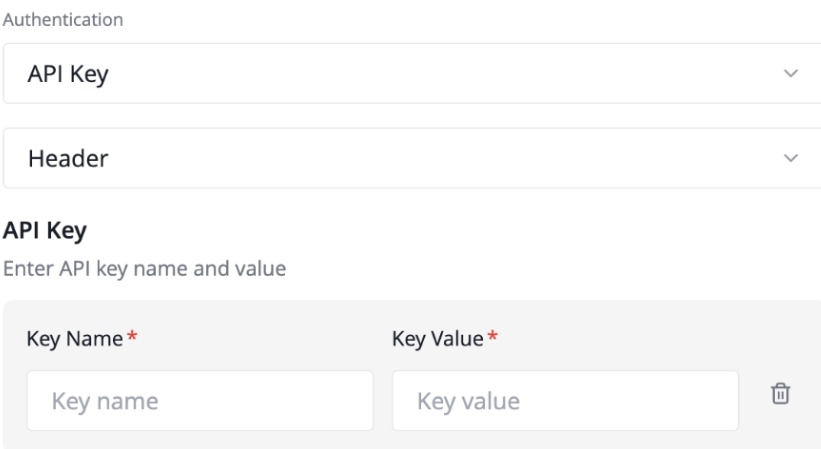Expand the chevron on the API Key dropdown

tap(791, 74)
